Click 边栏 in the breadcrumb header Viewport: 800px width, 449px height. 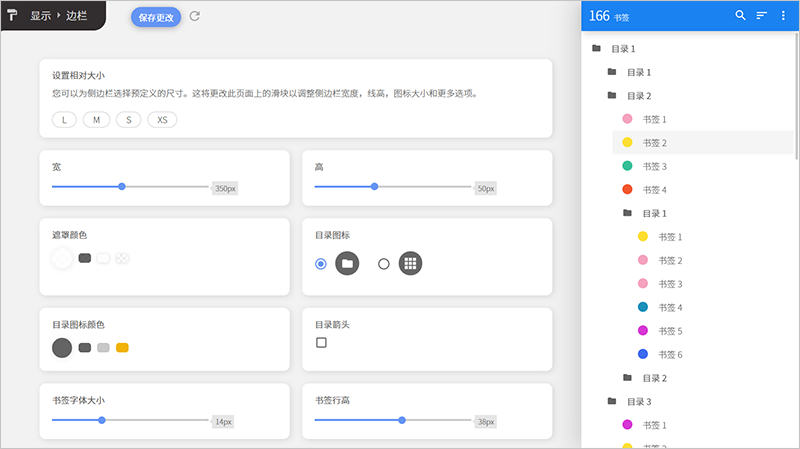coord(78,16)
